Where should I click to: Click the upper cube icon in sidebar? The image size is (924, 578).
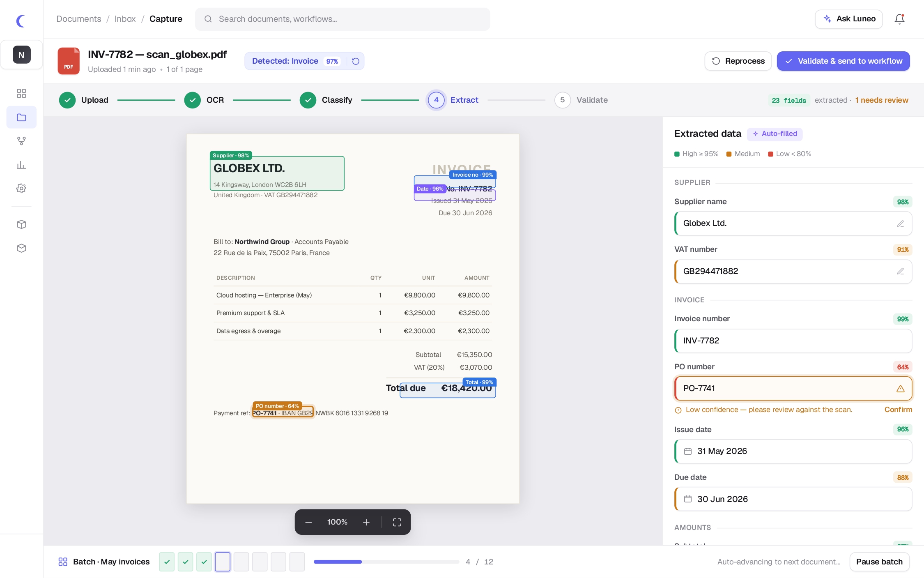pyautogui.click(x=21, y=224)
